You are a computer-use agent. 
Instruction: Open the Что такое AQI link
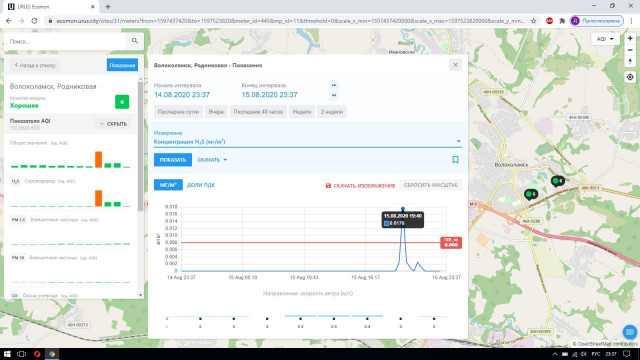pyautogui.click(x=24, y=127)
